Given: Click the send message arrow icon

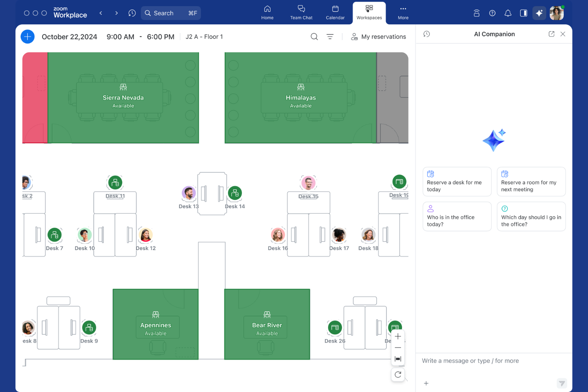Looking at the screenshot, I should pyautogui.click(x=561, y=383).
